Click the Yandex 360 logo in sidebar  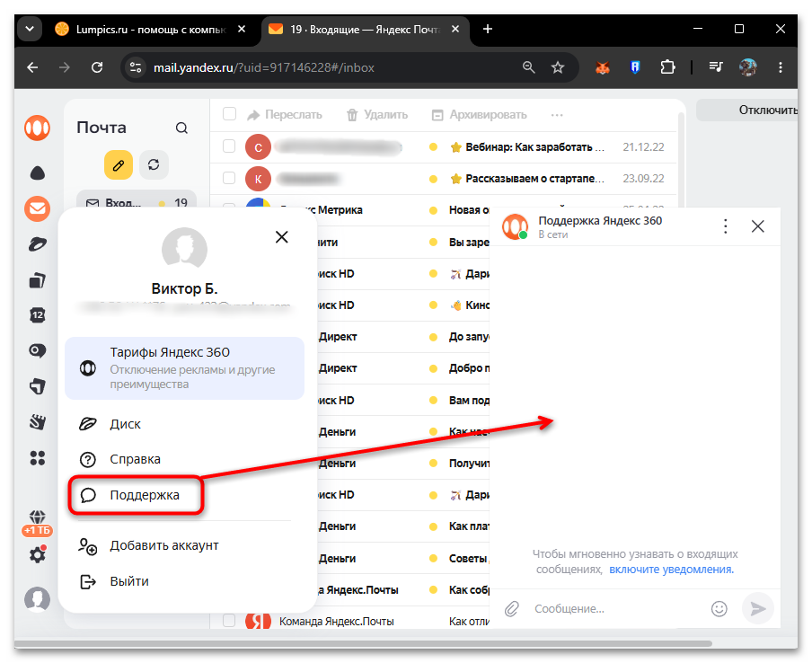pos(38,128)
